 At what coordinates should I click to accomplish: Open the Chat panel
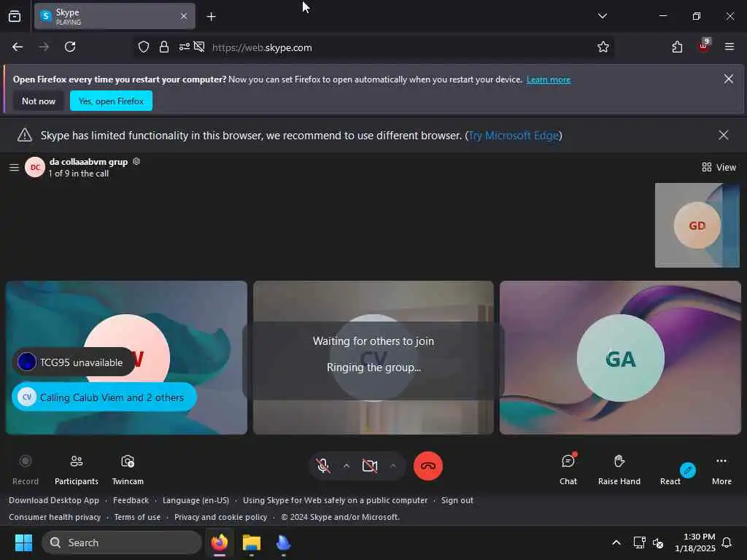[x=568, y=470]
